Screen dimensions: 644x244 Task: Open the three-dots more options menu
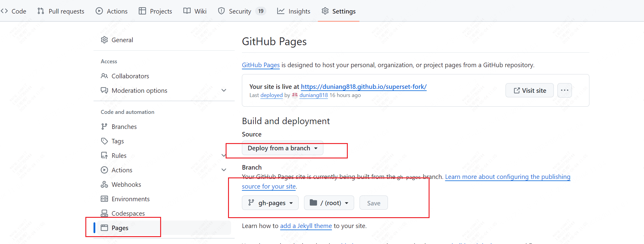point(565,90)
